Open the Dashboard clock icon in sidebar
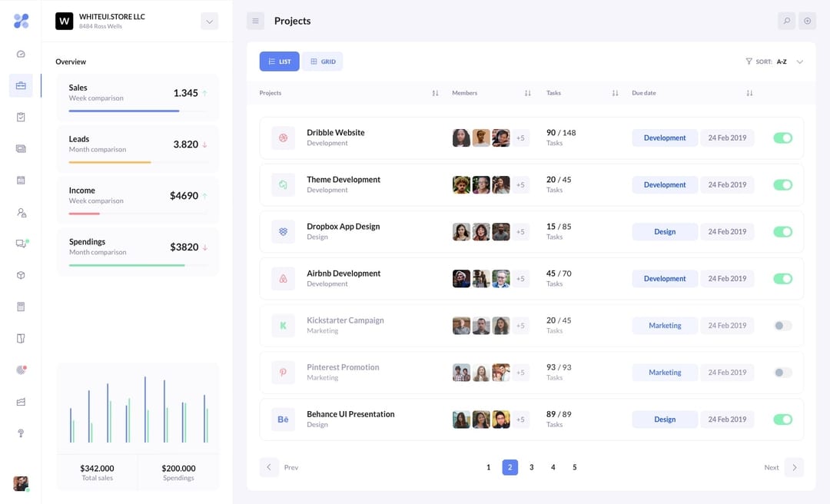This screenshot has width=830, height=504. [x=21, y=54]
